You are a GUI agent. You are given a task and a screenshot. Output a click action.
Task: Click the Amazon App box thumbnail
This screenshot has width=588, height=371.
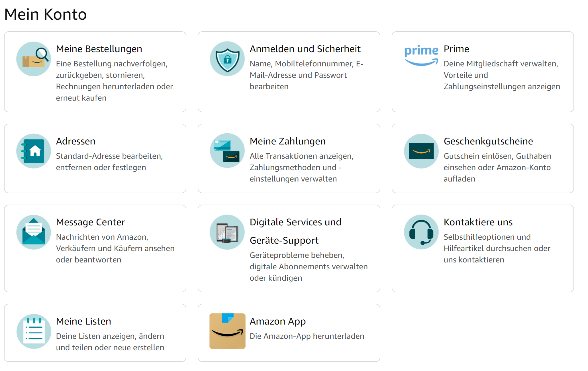(227, 331)
